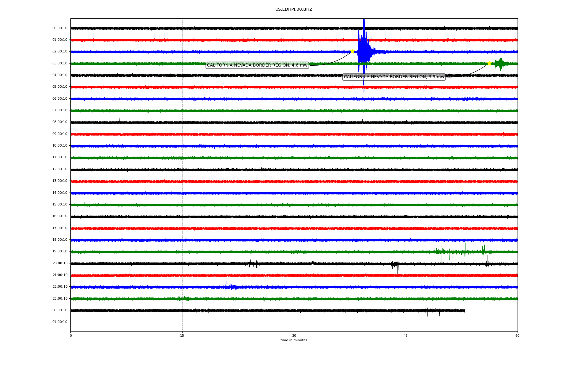The width and height of the screenshot is (588, 368).
Task: Select the 04:00:10 time label
Action: [x=60, y=75]
